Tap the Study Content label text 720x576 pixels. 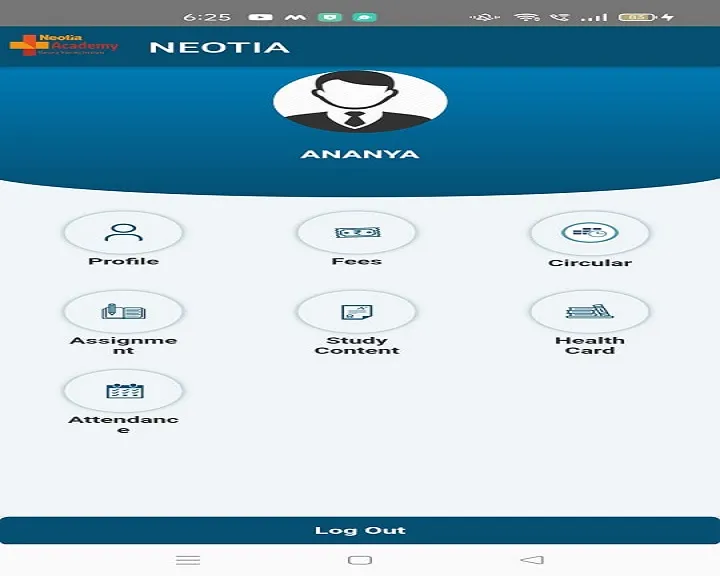[357, 345]
